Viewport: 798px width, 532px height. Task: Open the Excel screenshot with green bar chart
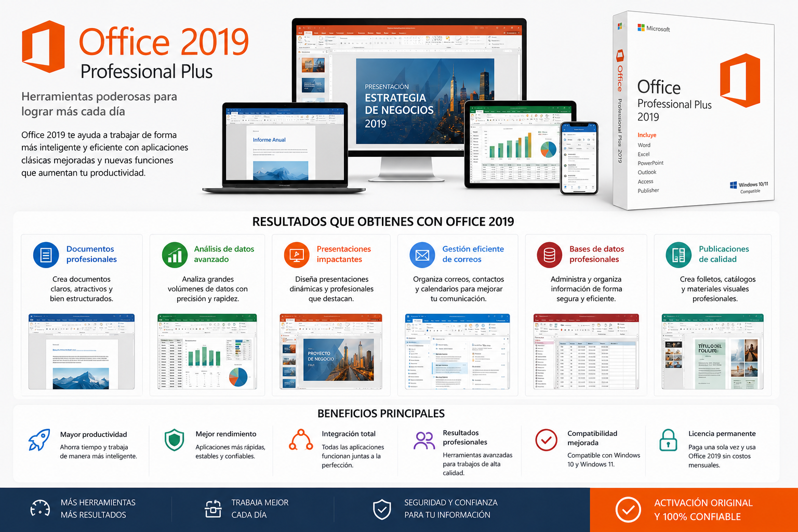click(x=207, y=352)
